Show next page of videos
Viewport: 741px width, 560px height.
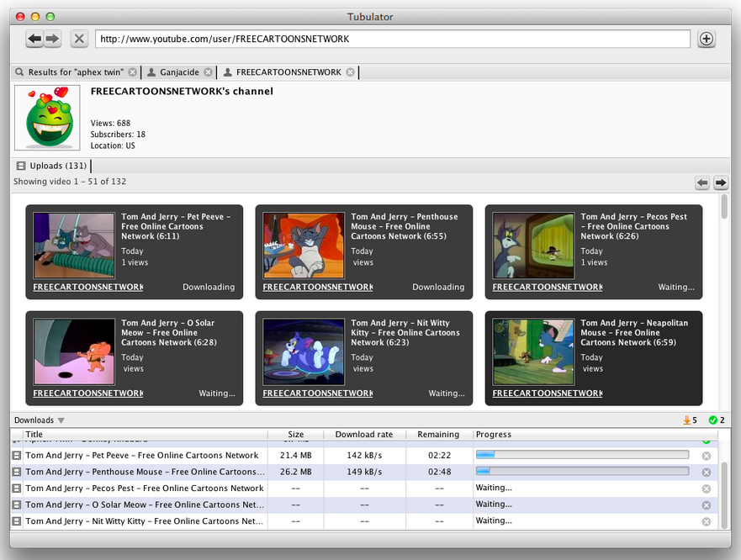pyautogui.click(x=720, y=182)
